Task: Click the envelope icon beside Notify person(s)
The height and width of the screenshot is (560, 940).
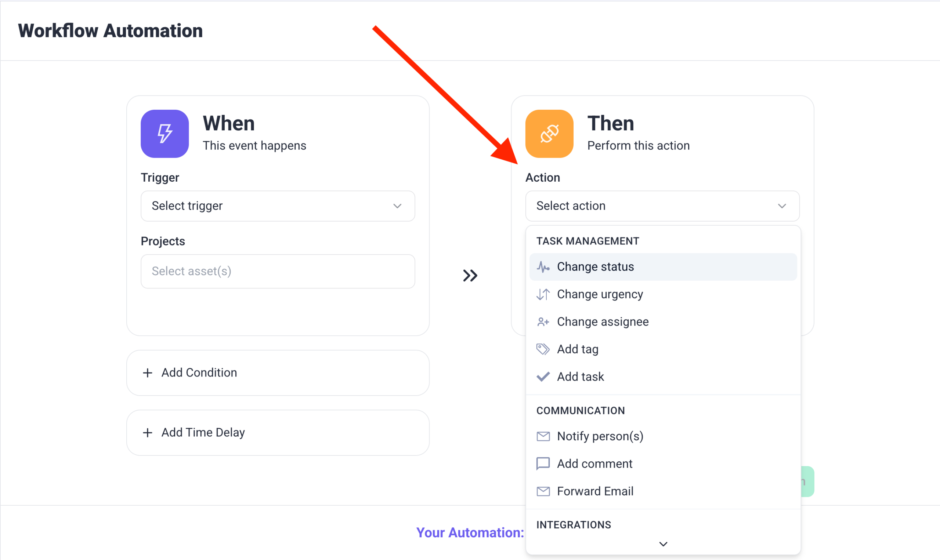Action: (x=543, y=436)
